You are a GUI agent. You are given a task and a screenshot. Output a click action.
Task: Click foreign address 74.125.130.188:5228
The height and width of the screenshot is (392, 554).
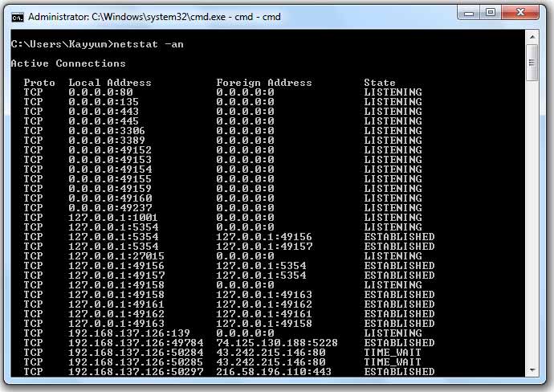(x=277, y=343)
